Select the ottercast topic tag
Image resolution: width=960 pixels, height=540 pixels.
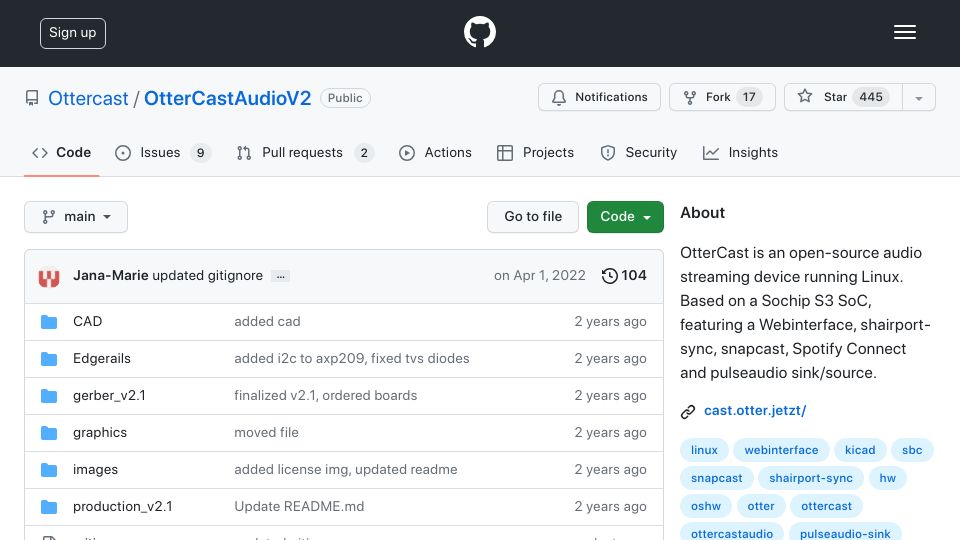827,506
